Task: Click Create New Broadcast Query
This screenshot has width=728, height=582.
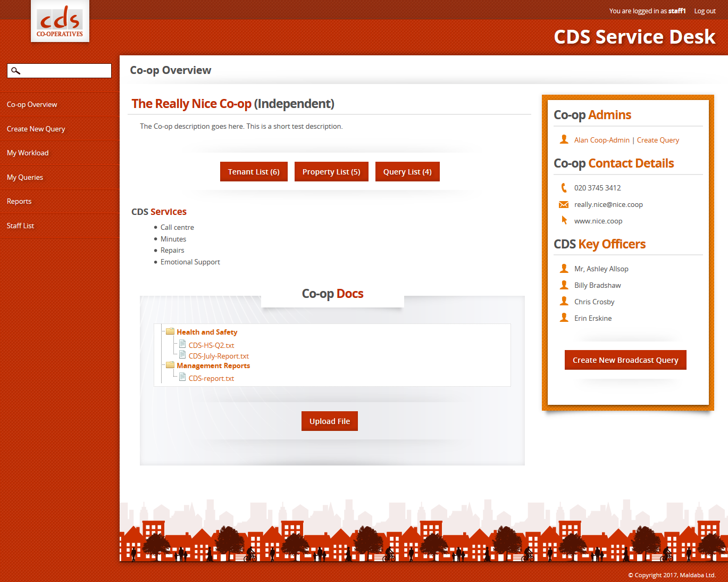Action: (625, 360)
